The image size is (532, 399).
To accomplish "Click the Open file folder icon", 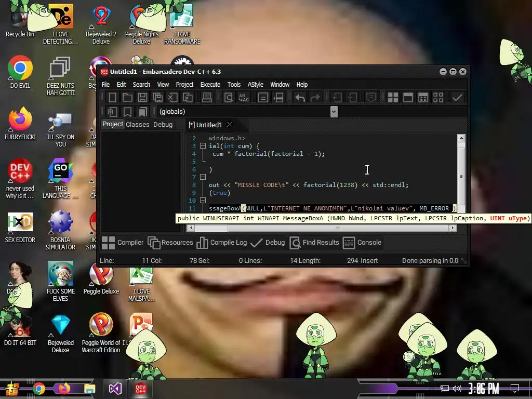I will (128, 98).
